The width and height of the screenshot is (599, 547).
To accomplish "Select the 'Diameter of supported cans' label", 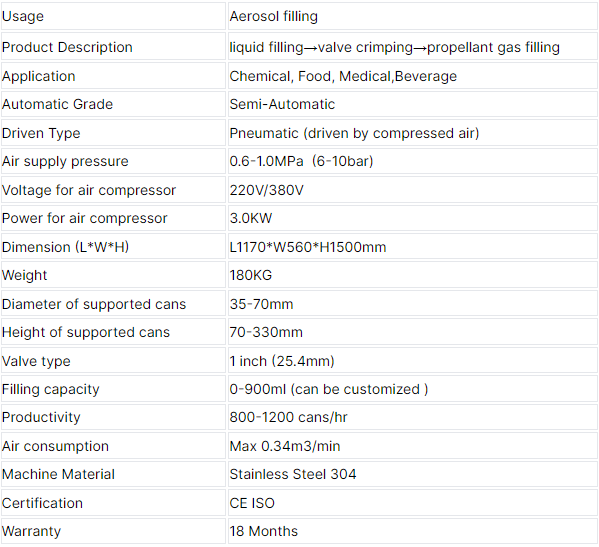I will [94, 304].
